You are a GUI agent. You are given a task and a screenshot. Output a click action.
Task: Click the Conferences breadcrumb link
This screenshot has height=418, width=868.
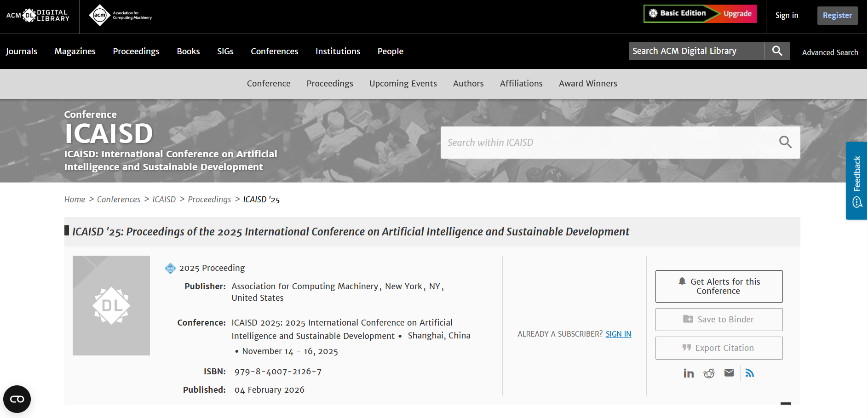click(x=119, y=200)
